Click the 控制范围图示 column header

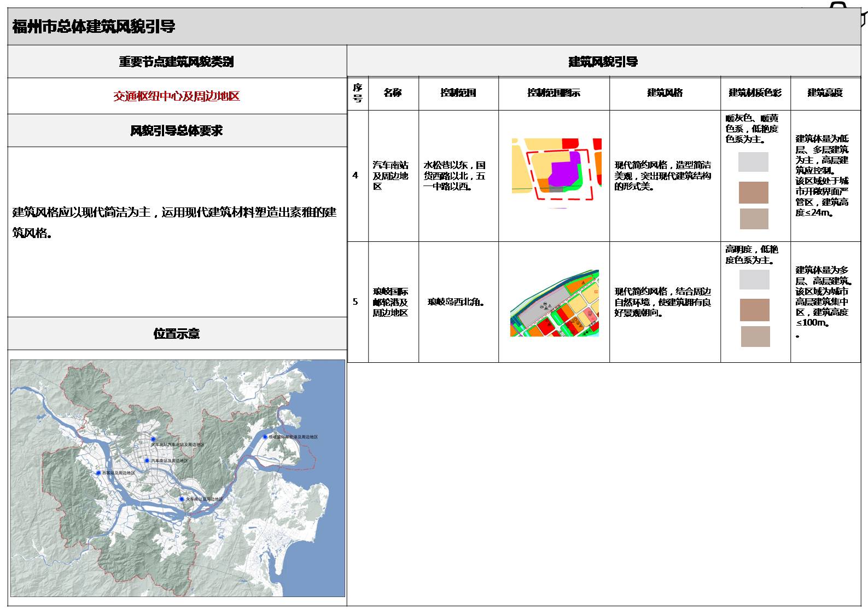(554, 93)
